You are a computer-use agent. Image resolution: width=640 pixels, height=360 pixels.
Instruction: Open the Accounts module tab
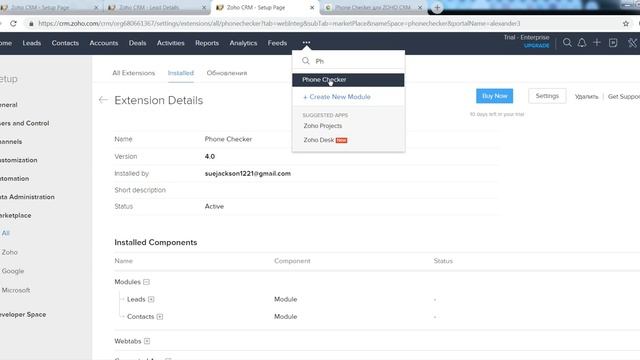pyautogui.click(x=104, y=43)
